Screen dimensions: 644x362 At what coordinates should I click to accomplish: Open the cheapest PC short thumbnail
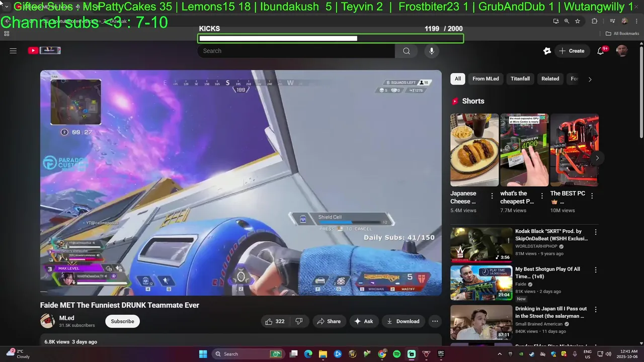click(x=524, y=150)
